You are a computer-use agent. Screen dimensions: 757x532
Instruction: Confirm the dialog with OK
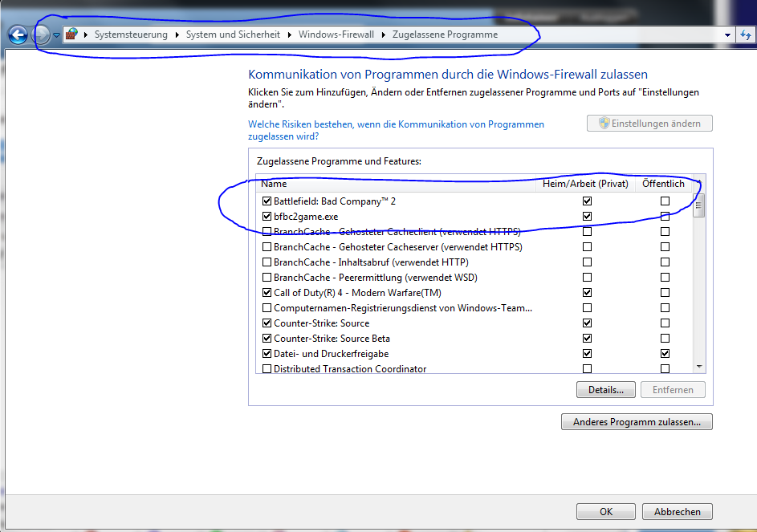click(606, 512)
